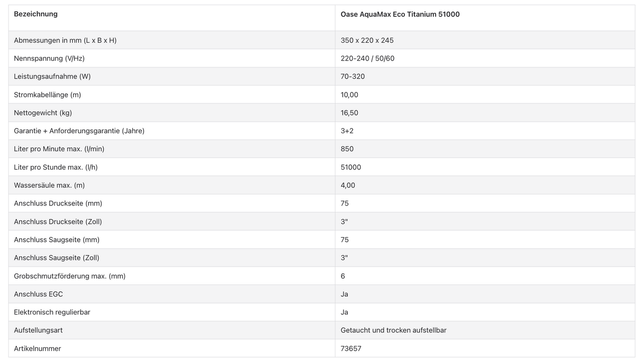Viewport: 640px width, 364px height.
Task: Select the Leistungsaufnahme value 70-320
Action: click(x=353, y=76)
